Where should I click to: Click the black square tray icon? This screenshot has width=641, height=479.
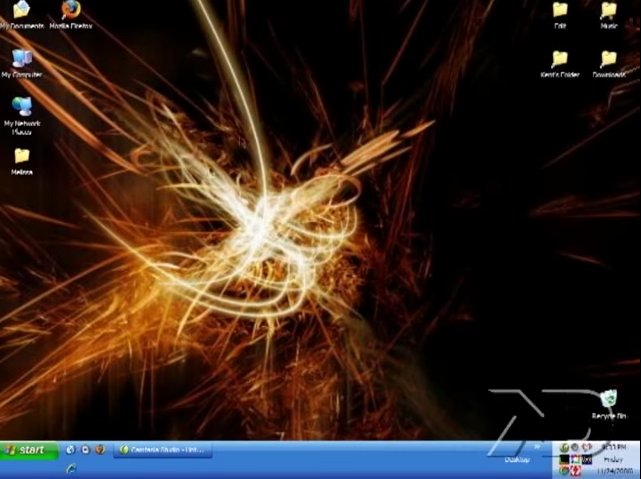tap(565, 459)
